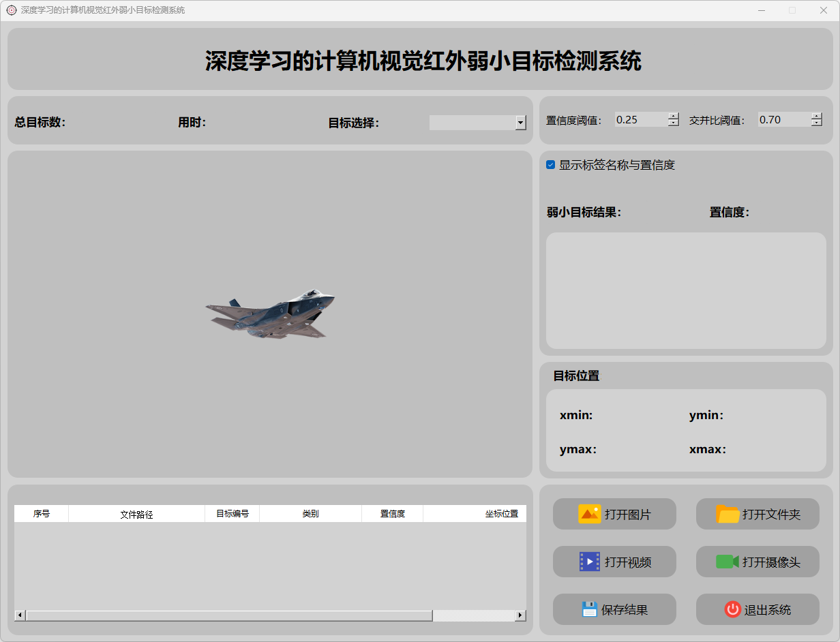Click the picture icon for opening an image
The height and width of the screenshot is (642, 840).
pyautogui.click(x=589, y=514)
